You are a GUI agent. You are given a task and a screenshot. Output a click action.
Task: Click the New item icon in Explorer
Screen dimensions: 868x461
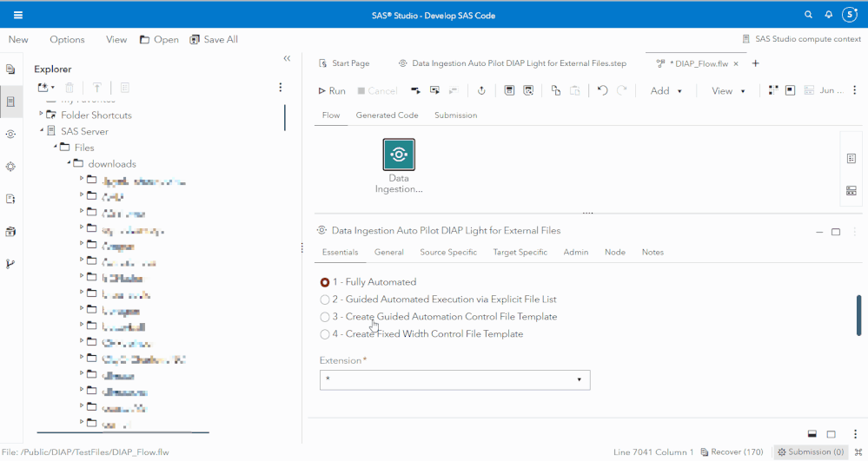(45, 88)
